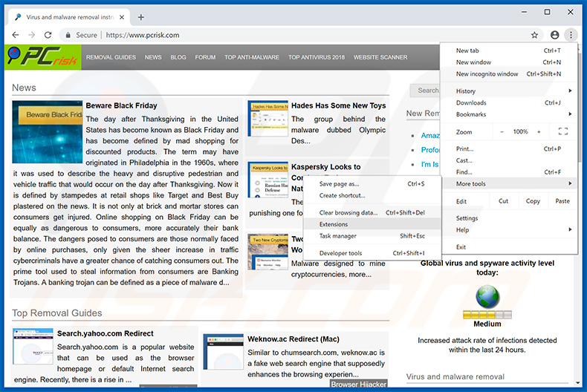This screenshot has height=392, width=587.
Task: Click the Medium threat level bar
Action: pyautogui.click(x=487, y=315)
